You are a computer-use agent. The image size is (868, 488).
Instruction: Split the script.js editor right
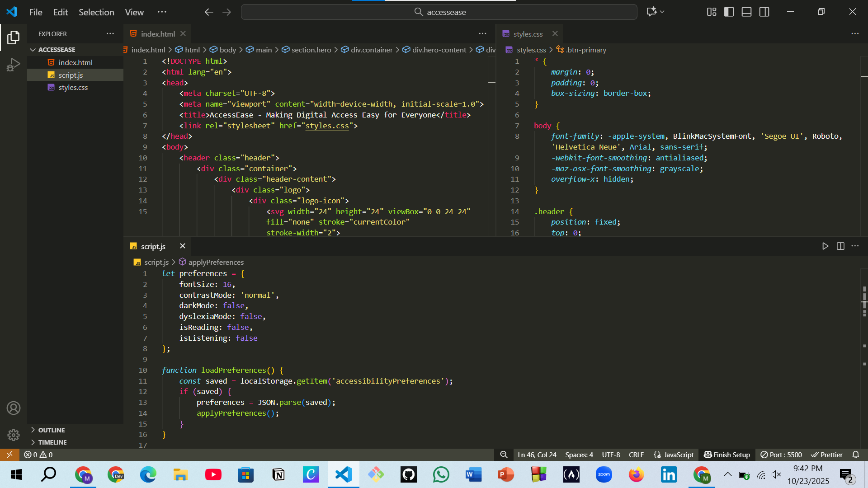coord(840,246)
